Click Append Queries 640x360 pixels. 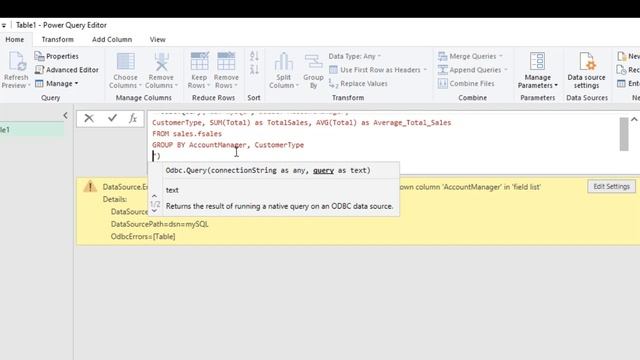click(473, 70)
